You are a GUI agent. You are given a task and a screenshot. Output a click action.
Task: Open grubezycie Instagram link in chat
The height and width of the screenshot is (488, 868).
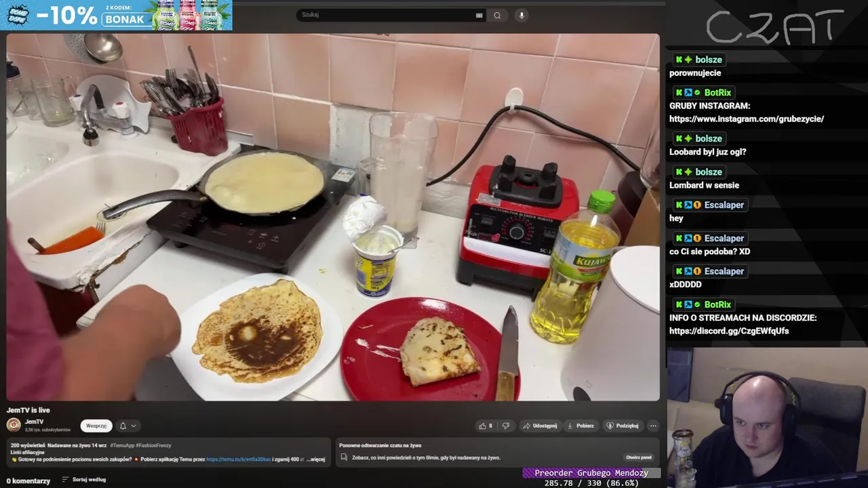(x=747, y=119)
